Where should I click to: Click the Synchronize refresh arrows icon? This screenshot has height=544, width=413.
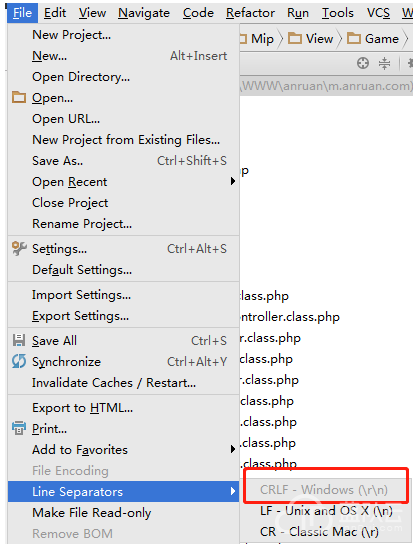[x=19, y=361]
